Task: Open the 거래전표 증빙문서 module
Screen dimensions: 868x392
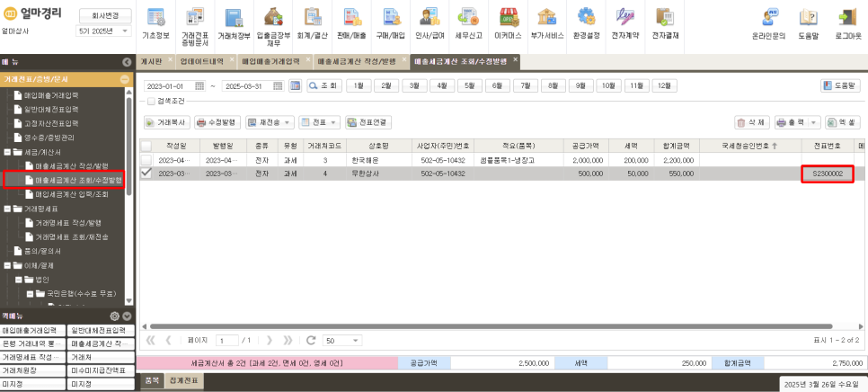Action: [195, 26]
